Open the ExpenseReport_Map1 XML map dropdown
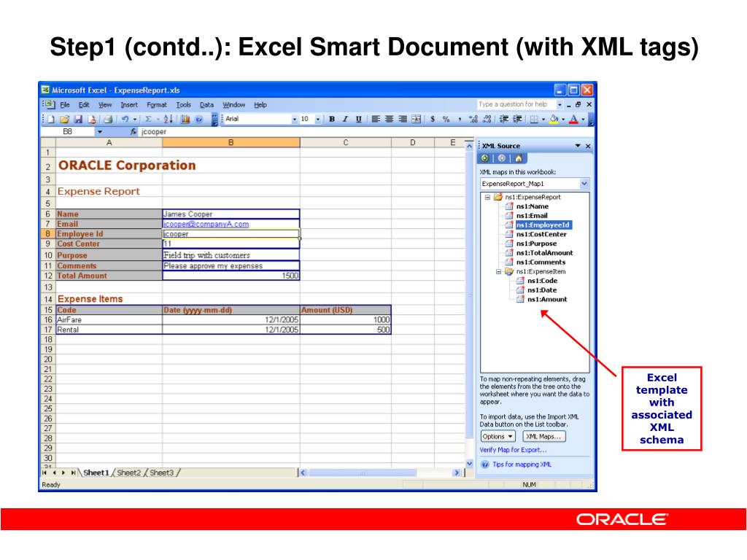This screenshot has width=747, height=560. pyautogui.click(x=584, y=184)
